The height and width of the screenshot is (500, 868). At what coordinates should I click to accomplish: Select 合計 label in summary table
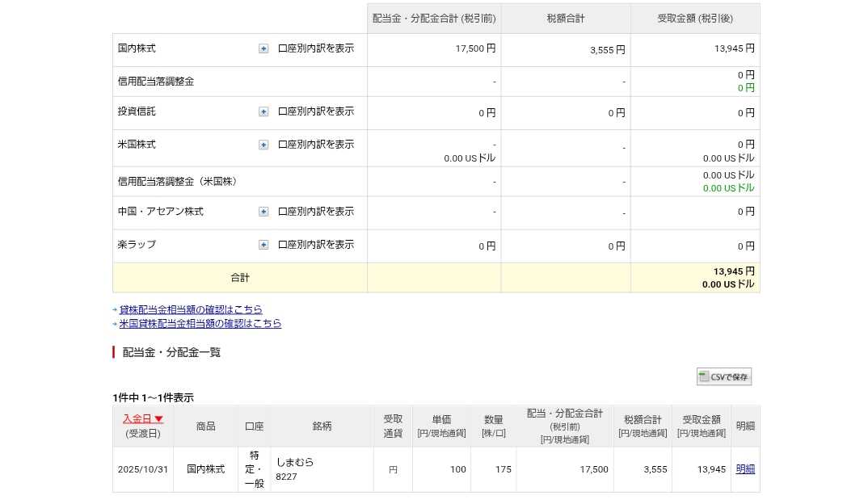click(x=240, y=278)
